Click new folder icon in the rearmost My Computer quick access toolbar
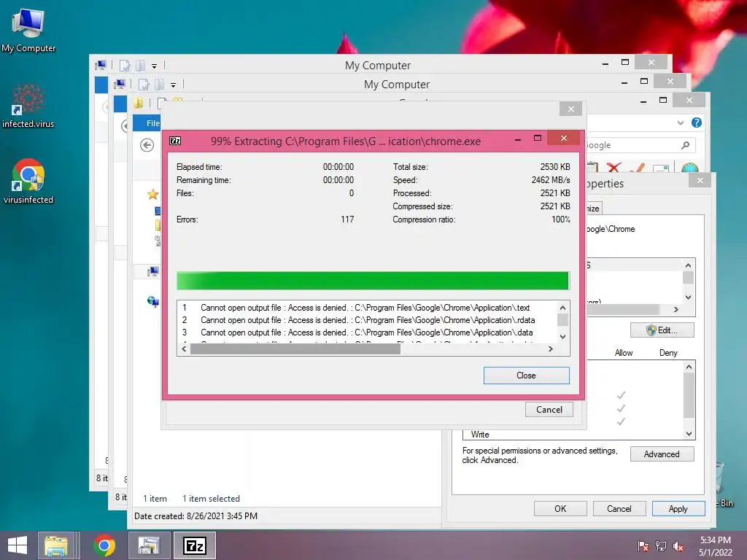The image size is (747, 560). coord(140,65)
